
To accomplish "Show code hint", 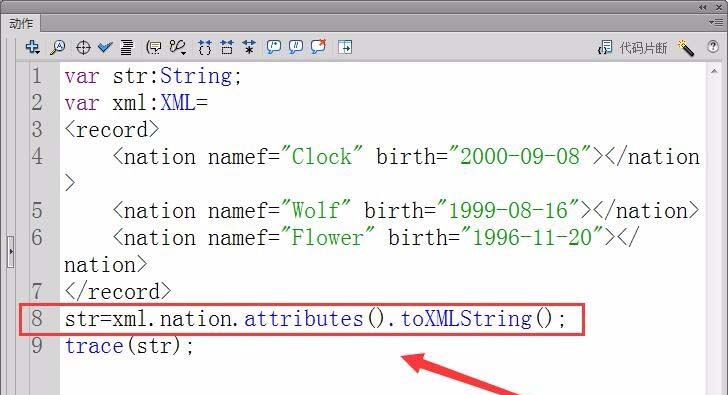I will 154,47.
